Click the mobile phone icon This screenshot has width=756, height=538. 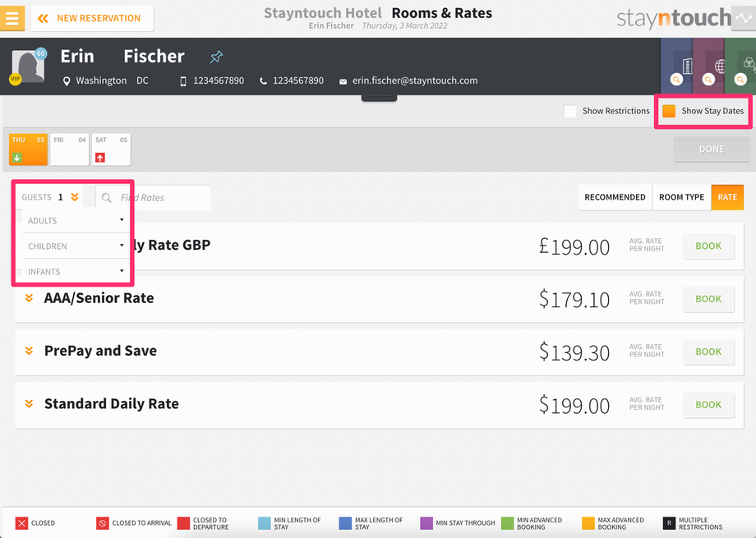(x=182, y=81)
